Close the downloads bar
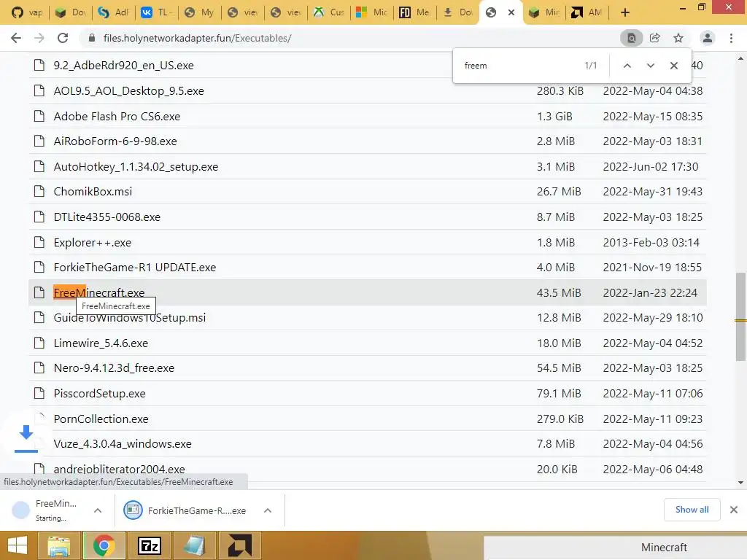This screenshot has width=747, height=560. (x=734, y=510)
